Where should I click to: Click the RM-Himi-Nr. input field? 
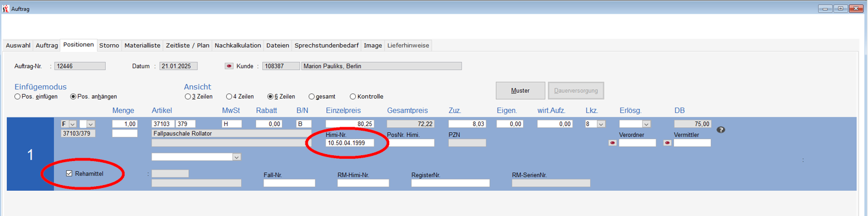click(363, 183)
